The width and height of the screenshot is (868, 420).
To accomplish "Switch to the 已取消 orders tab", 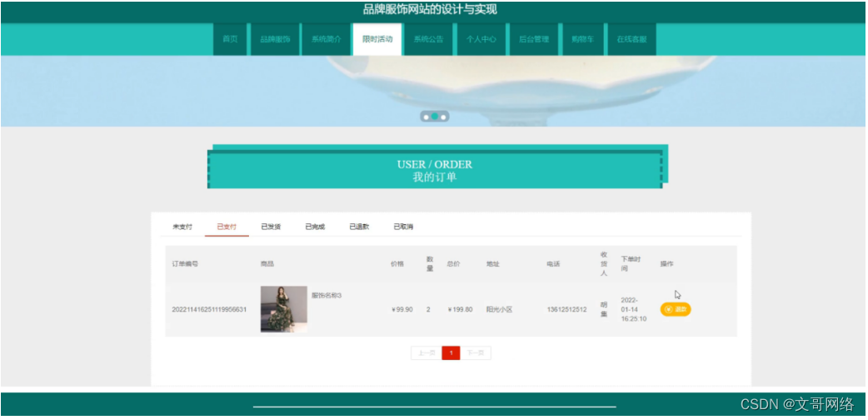I will pos(403,227).
